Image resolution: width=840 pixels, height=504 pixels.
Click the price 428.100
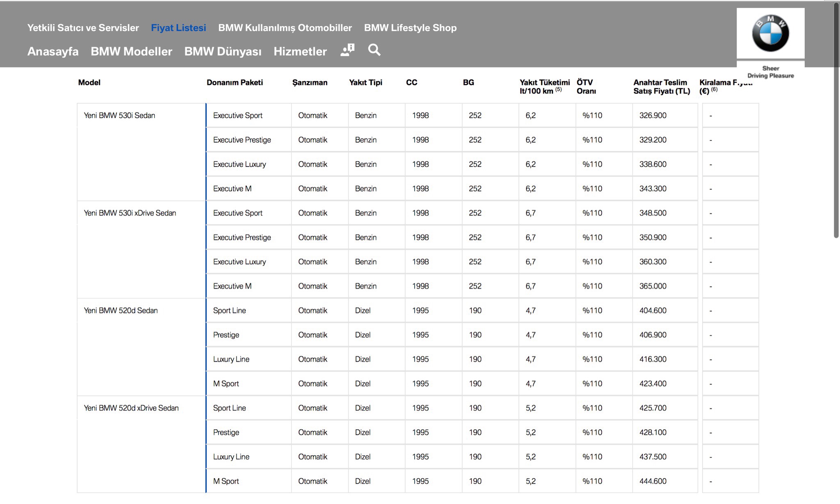pos(653,432)
